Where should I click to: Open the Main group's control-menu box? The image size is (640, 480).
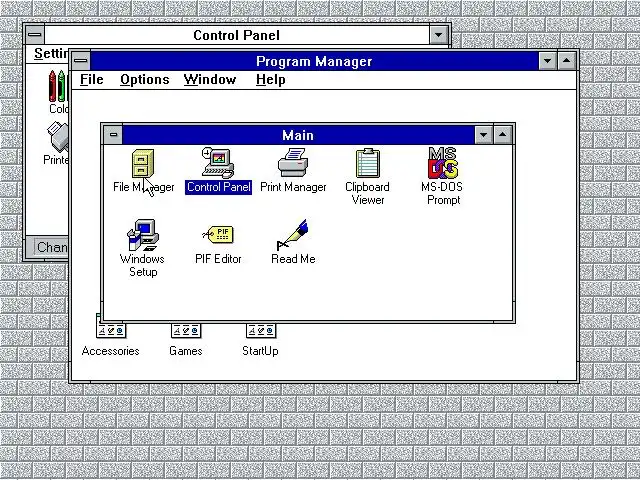coord(113,135)
